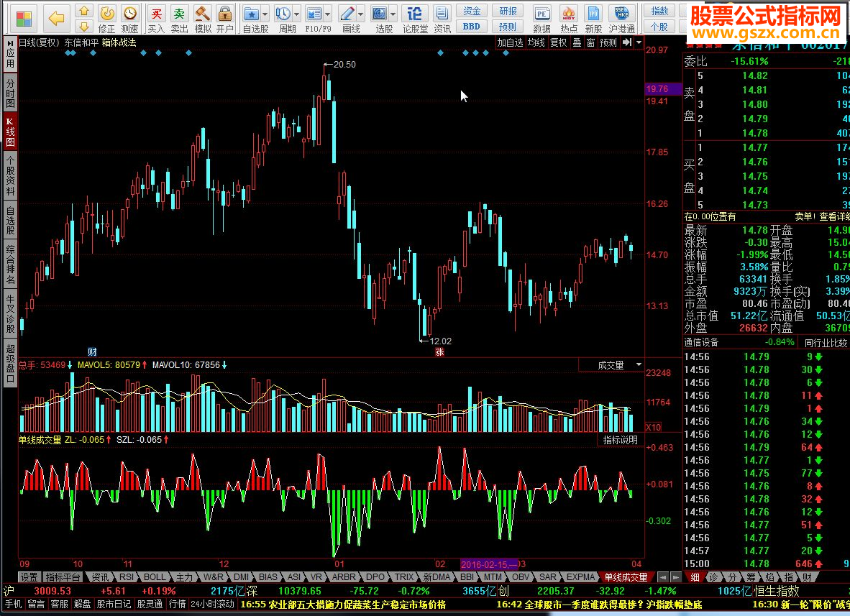Click the 开户 padlock icon

coord(224,13)
